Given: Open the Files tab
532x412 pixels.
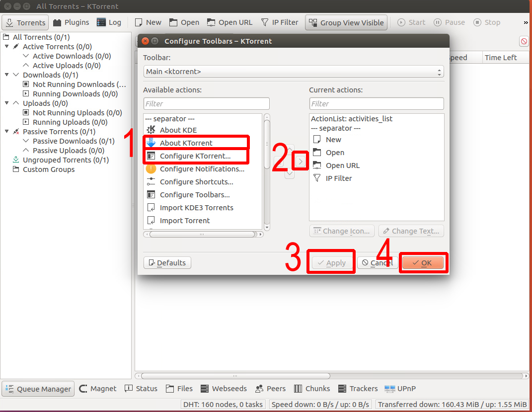Looking at the screenshot, I should [x=179, y=389].
